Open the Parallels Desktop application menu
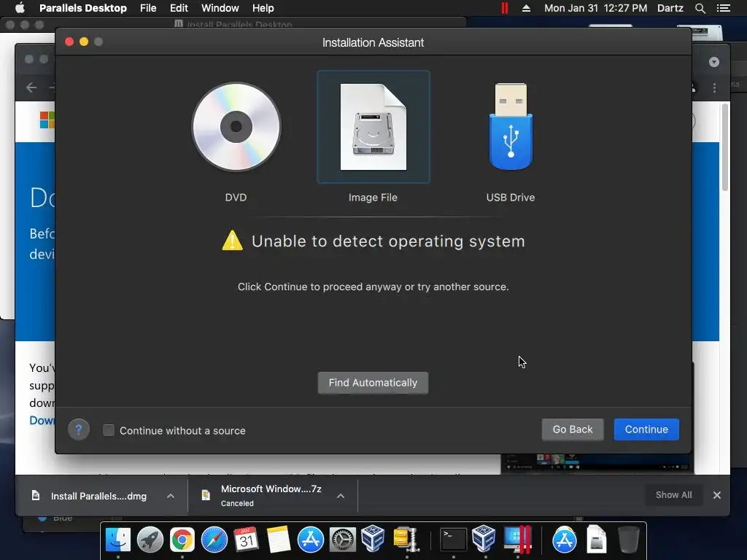Viewport: 747px width, 560px height. [x=83, y=8]
